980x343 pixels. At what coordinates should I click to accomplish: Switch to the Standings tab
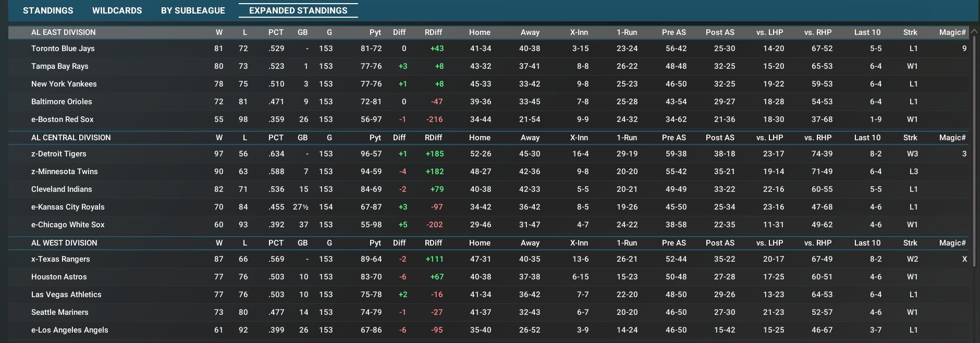48,10
